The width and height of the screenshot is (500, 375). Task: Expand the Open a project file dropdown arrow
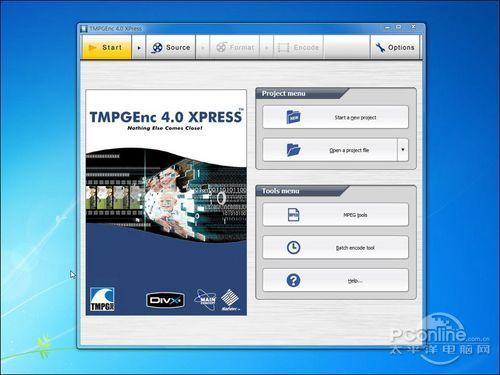click(x=403, y=150)
